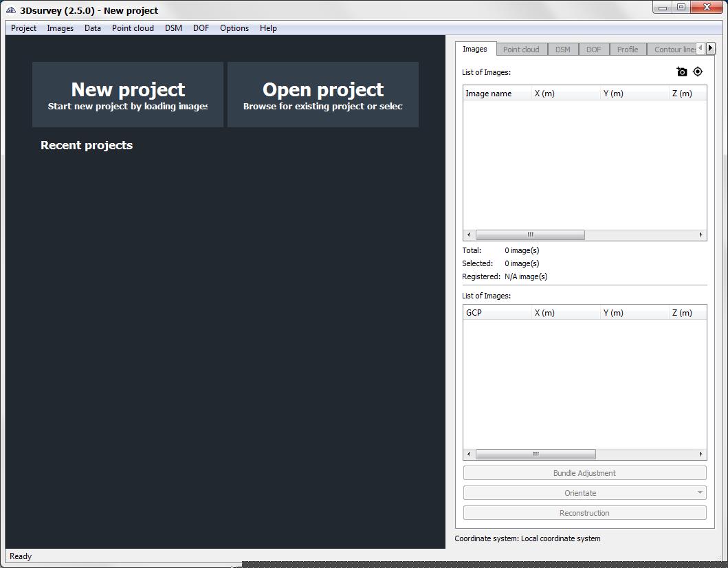
Task: Start a New project tile
Action: click(x=128, y=94)
